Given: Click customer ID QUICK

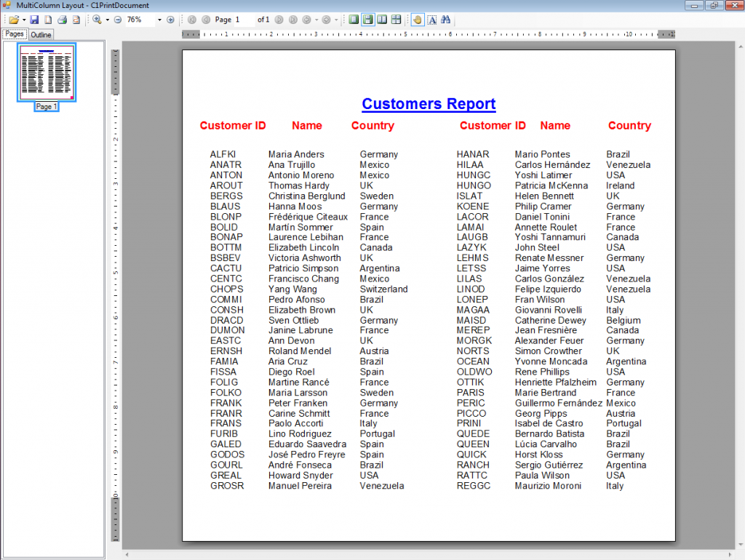Looking at the screenshot, I should 471,455.
